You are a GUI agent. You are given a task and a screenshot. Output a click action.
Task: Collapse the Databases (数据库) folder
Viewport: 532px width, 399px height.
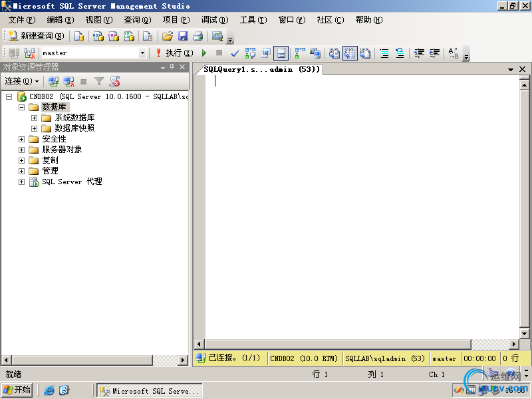pyautogui.click(x=22, y=108)
